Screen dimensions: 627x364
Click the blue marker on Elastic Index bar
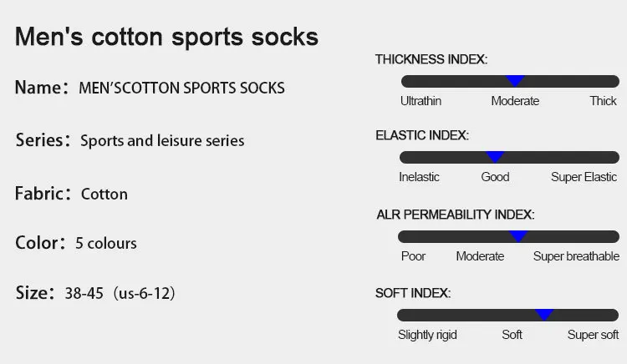495,157
